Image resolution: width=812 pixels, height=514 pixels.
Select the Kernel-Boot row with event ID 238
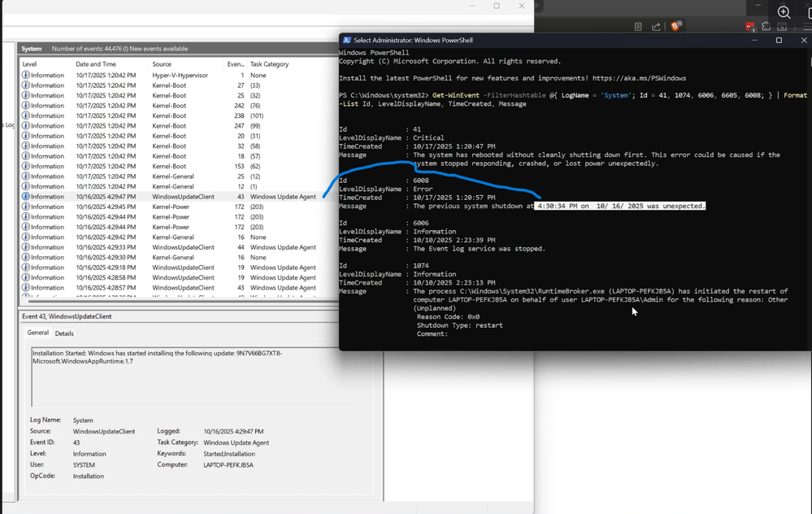coord(179,115)
